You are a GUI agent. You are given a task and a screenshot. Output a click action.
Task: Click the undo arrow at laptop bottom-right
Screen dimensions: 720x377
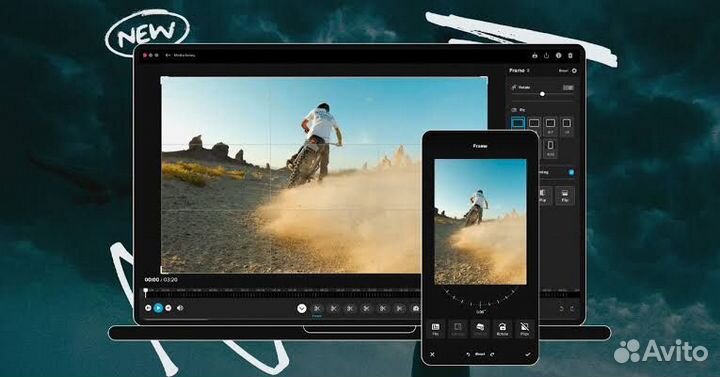pos(561,309)
